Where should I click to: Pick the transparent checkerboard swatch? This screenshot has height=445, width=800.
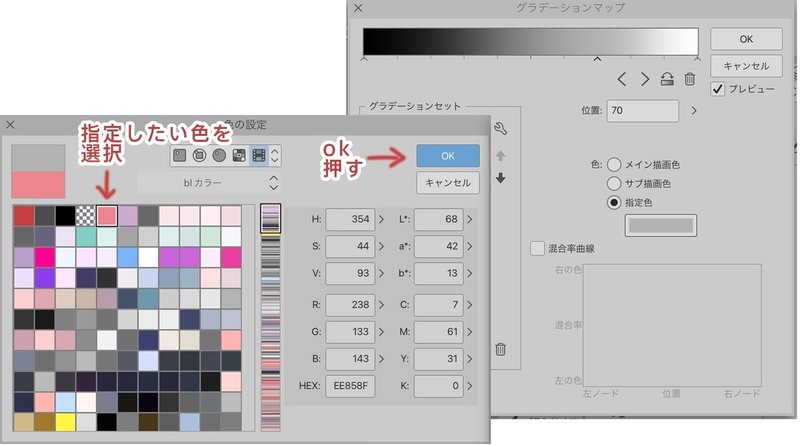click(86, 216)
